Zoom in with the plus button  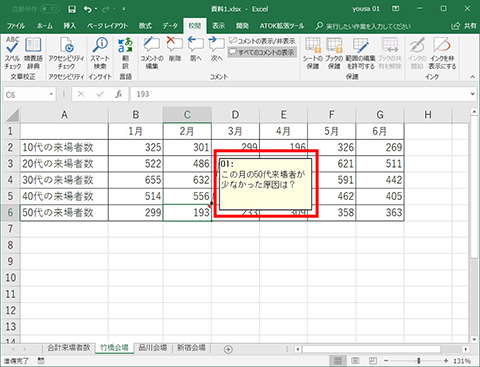coord(446,361)
